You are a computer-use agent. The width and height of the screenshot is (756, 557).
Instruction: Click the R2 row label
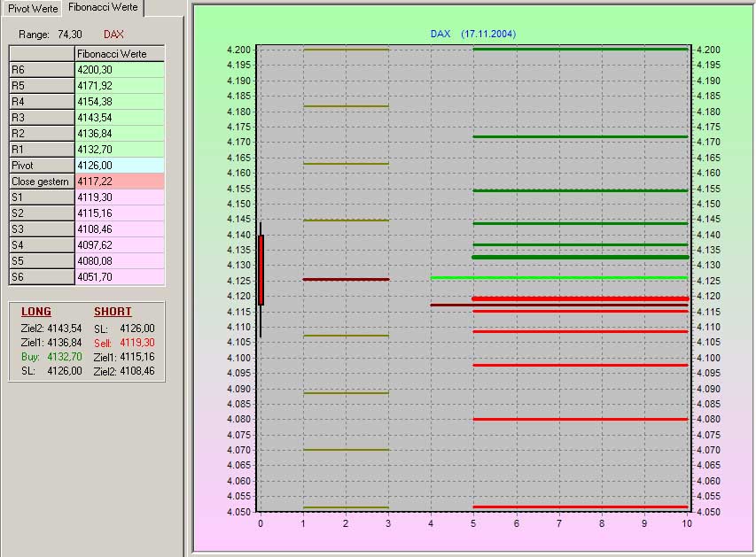(x=42, y=134)
